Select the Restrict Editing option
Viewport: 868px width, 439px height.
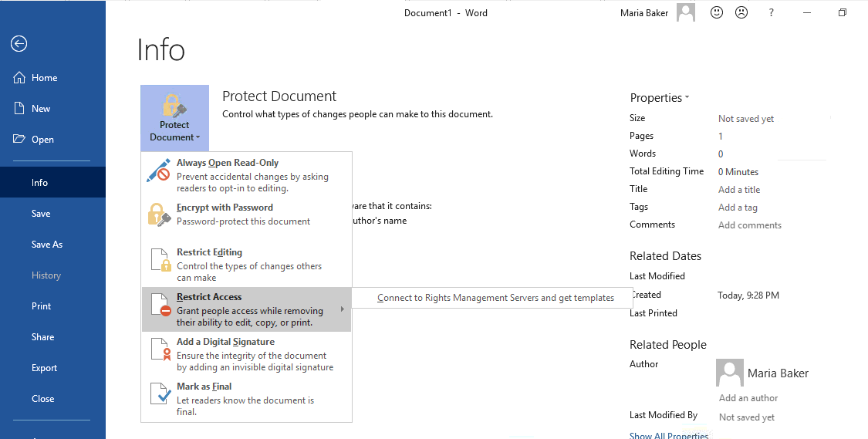[246, 265]
